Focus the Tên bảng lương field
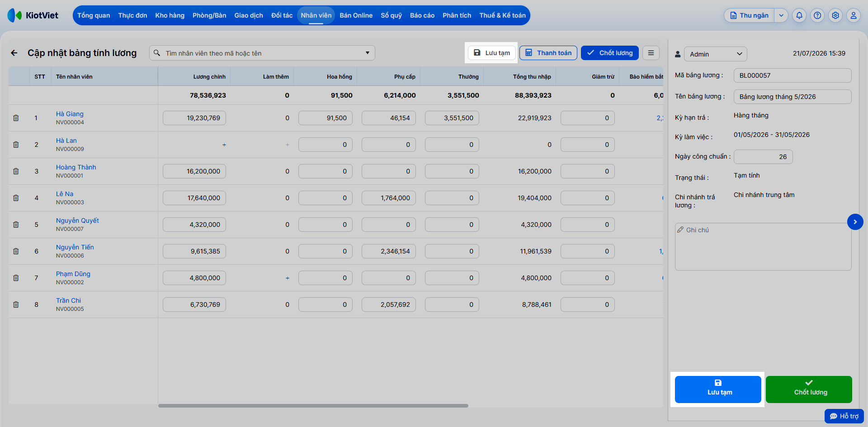This screenshot has height=427, width=868. coord(793,97)
